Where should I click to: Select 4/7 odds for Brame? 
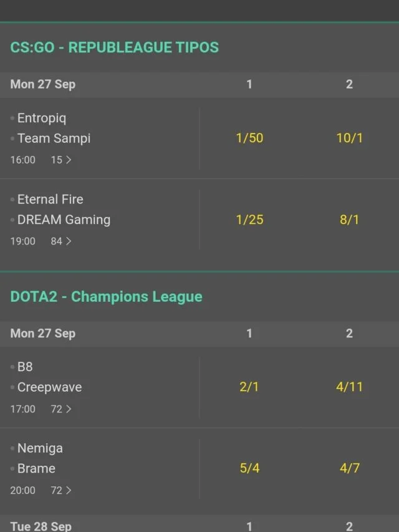[x=349, y=468]
